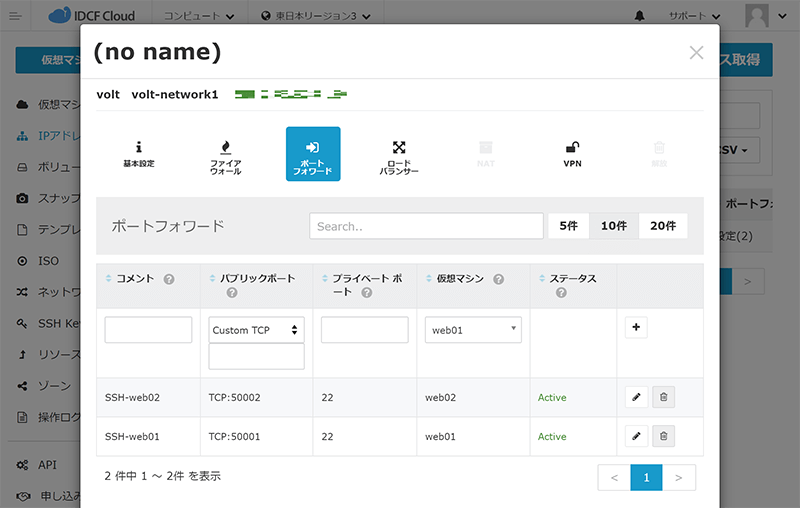This screenshot has height=508, width=800.
Task: Show 5件 rows per page
Action: [x=568, y=226]
